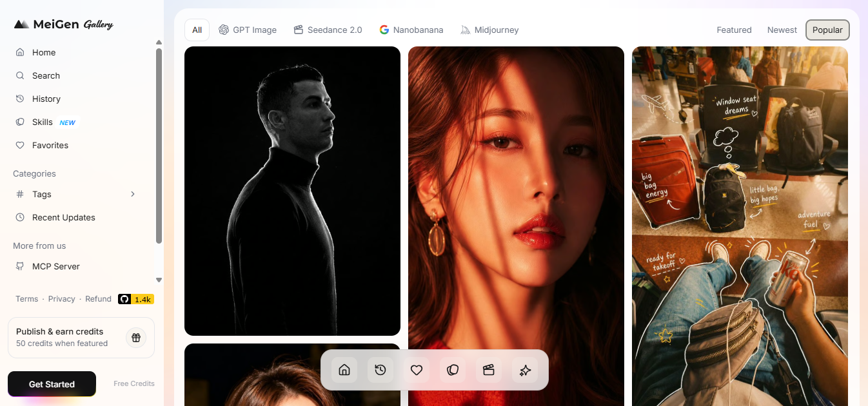Open the Terms link
The width and height of the screenshot is (868, 406).
click(27, 299)
